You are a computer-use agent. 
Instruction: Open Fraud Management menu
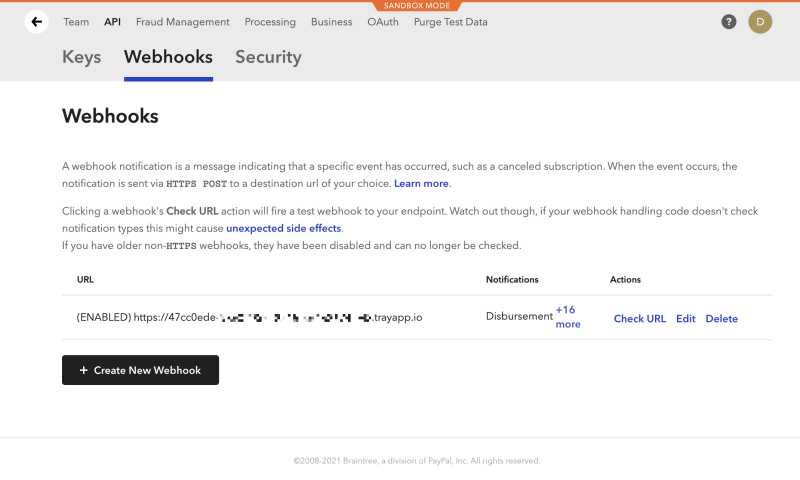(183, 22)
